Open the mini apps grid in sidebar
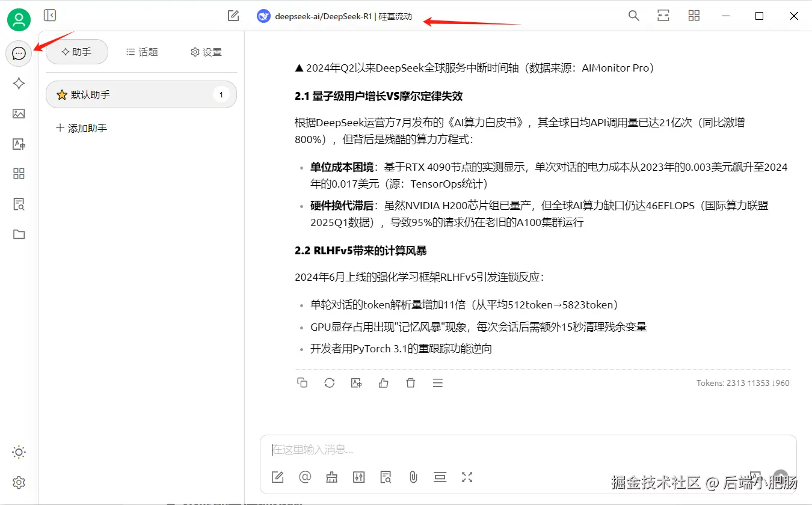The height and width of the screenshot is (505, 812). click(19, 174)
